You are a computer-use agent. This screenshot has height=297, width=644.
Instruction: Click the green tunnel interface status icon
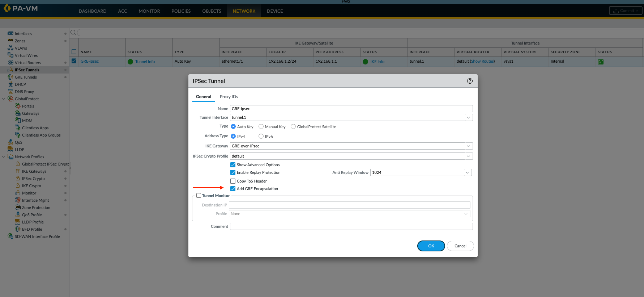click(x=601, y=62)
